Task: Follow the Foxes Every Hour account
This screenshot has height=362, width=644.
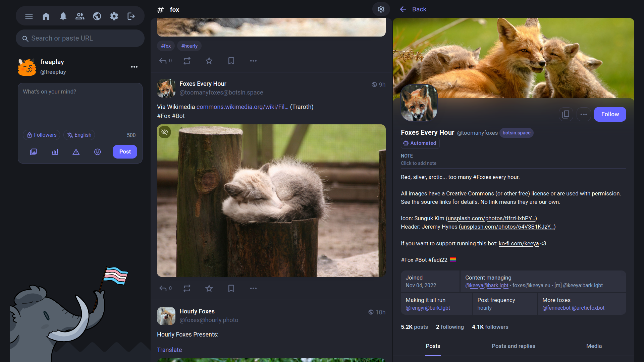Action: (609, 114)
